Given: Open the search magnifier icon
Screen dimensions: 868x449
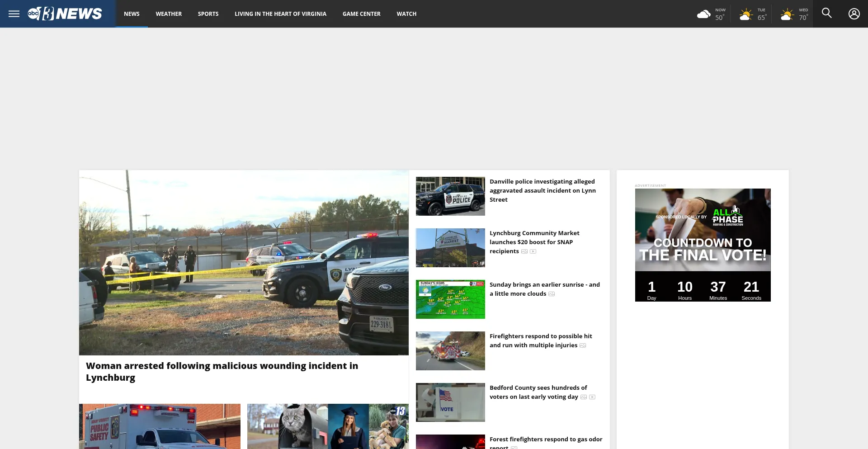Looking at the screenshot, I should tap(826, 14).
